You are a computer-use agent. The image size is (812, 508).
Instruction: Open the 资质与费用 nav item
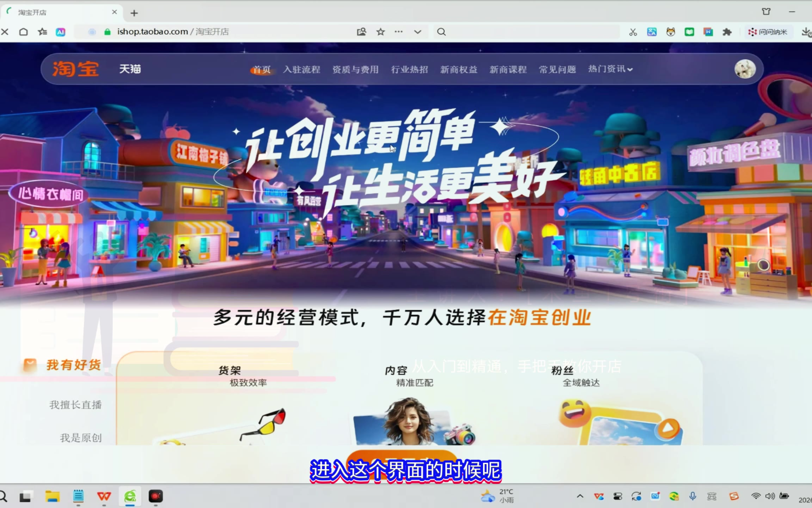click(x=355, y=70)
